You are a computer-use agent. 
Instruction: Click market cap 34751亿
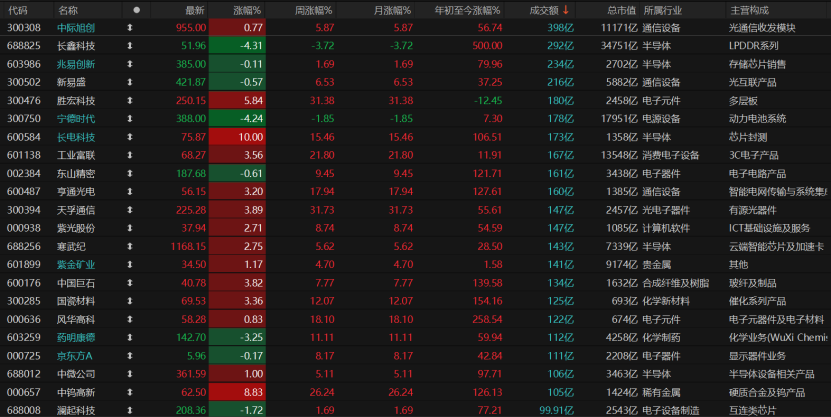[619, 46]
